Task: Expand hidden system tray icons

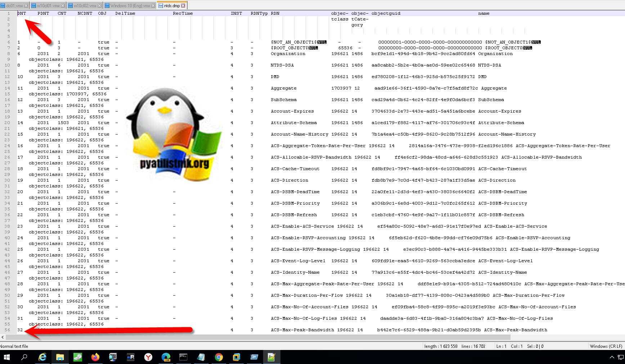Action: point(612,357)
